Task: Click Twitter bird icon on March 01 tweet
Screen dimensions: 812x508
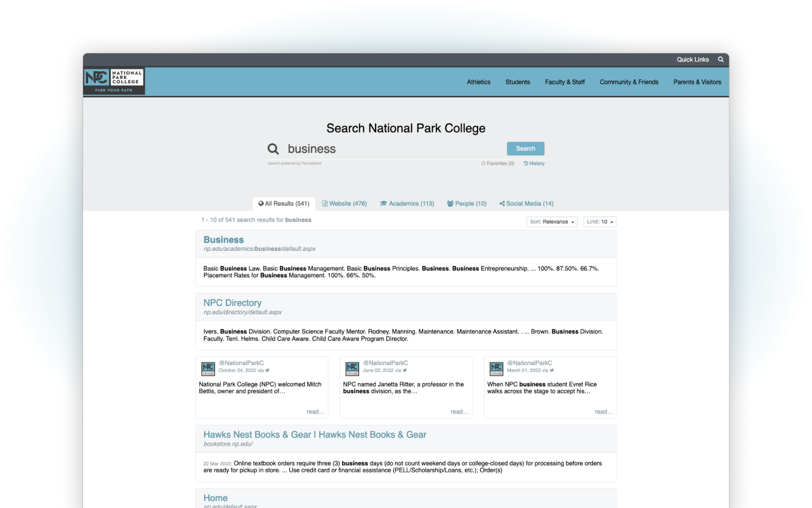Action: 552,370
